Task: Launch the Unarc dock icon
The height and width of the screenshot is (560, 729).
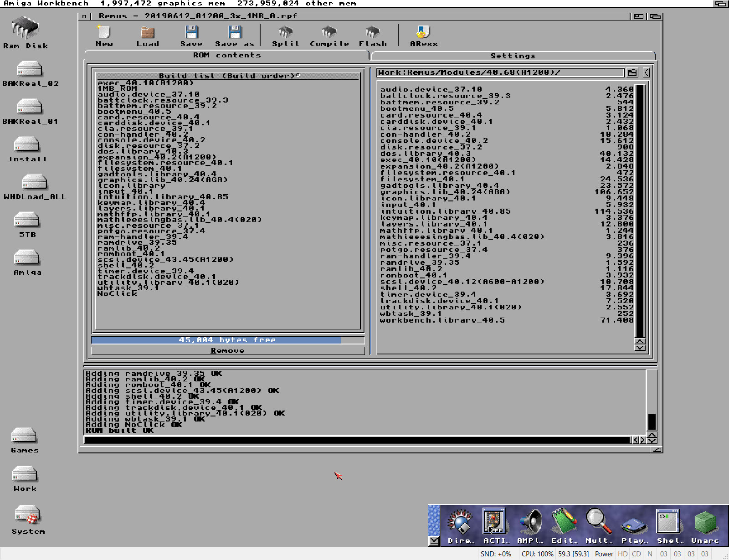Action: (x=705, y=522)
